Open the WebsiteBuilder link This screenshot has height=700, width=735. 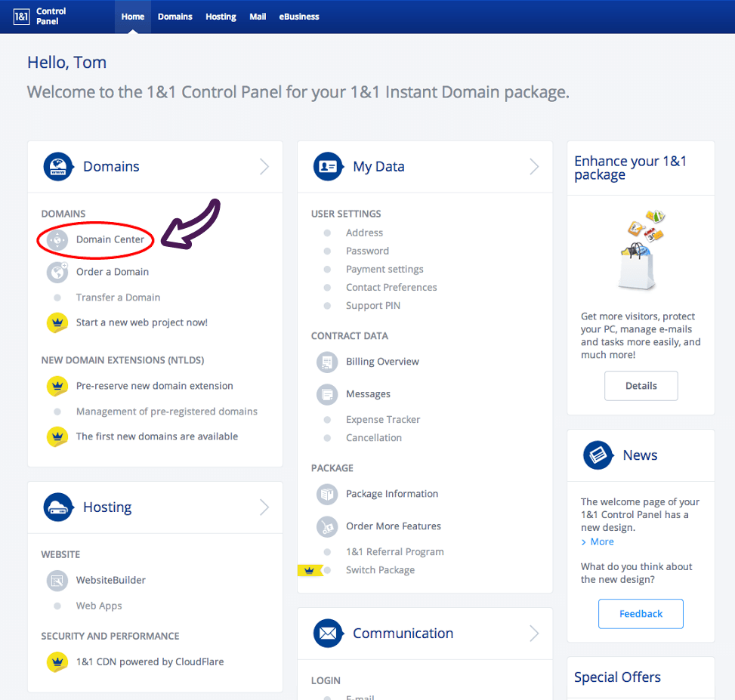pos(110,580)
